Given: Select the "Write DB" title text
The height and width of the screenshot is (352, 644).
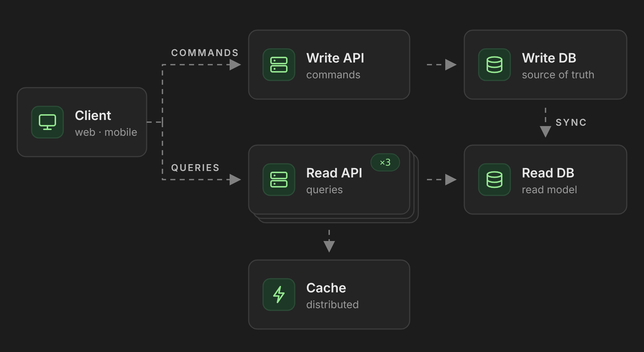Looking at the screenshot, I should 549,58.
